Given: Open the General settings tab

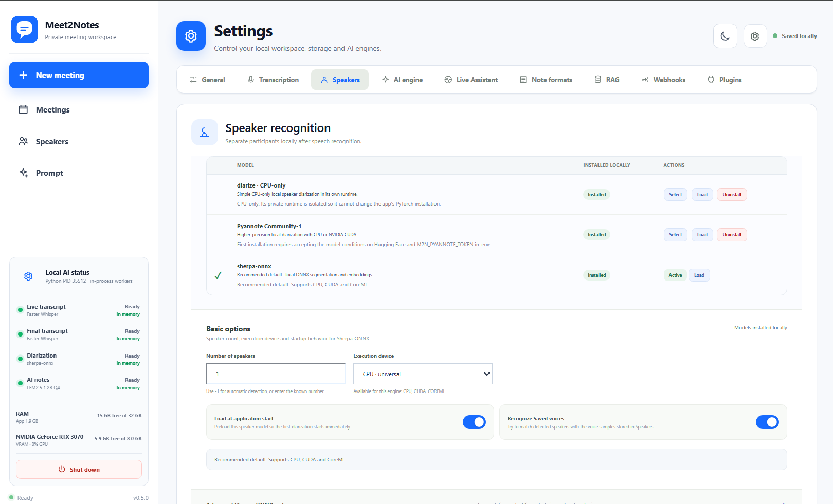Looking at the screenshot, I should [207, 80].
